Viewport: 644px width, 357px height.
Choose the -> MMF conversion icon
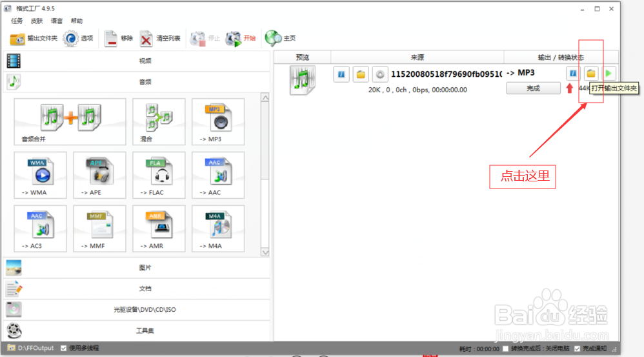(x=99, y=229)
